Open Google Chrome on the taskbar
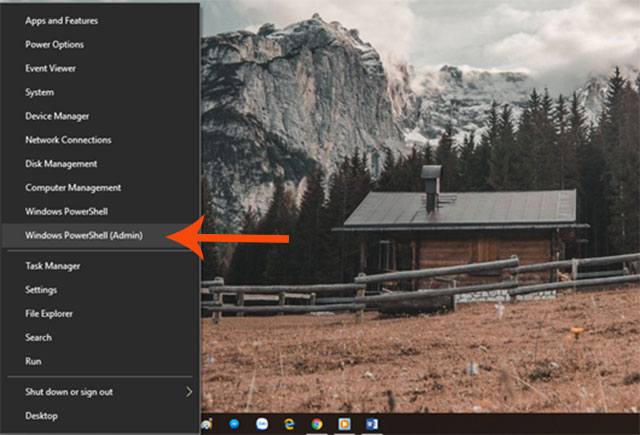 pyautogui.click(x=317, y=424)
